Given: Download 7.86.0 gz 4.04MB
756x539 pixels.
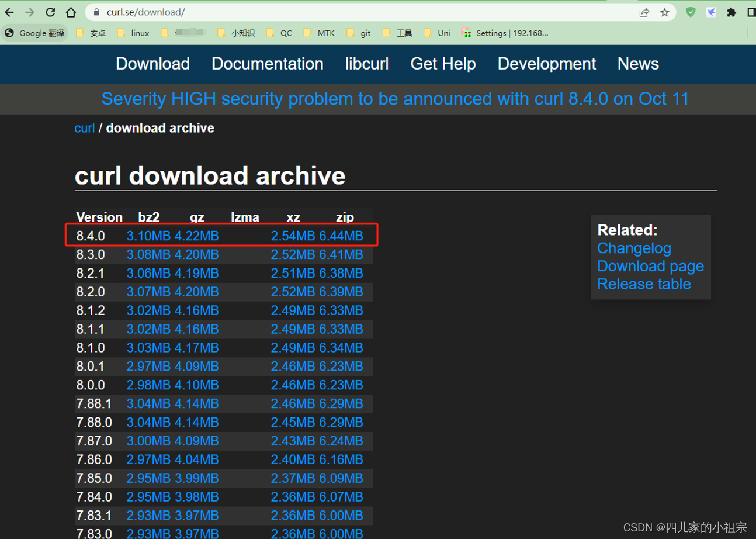Looking at the screenshot, I should tap(197, 459).
